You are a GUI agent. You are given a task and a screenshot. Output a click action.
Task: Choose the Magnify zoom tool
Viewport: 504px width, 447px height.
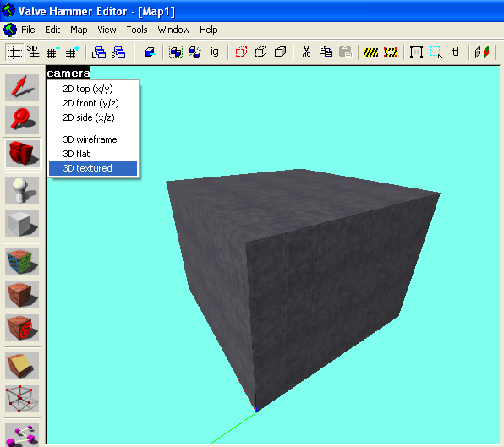click(x=22, y=120)
